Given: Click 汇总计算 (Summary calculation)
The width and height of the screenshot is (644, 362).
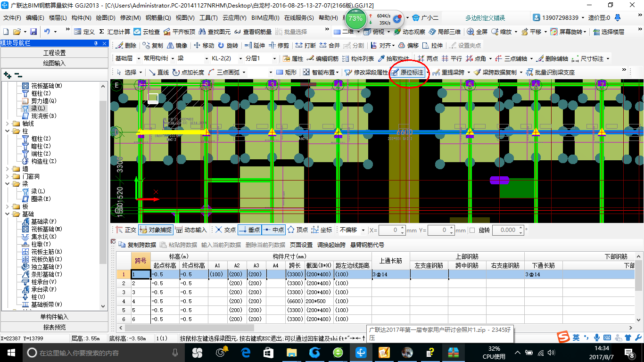Looking at the screenshot, I should click(x=114, y=32).
